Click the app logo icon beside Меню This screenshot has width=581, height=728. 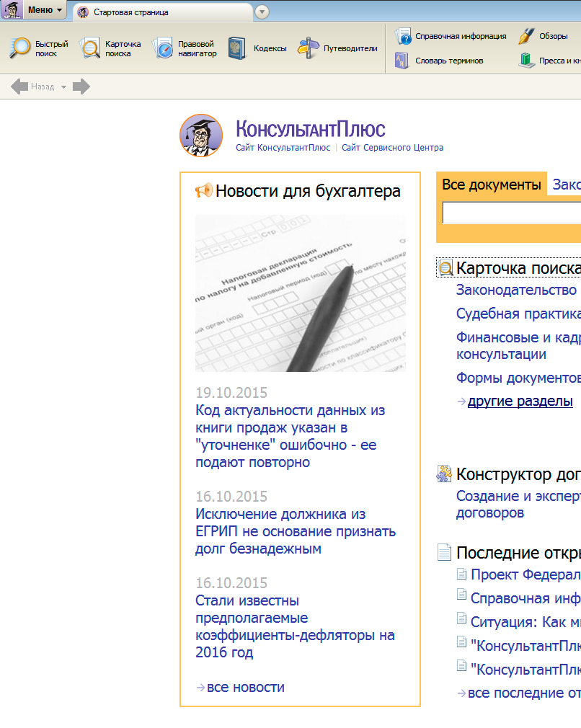click(x=12, y=10)
